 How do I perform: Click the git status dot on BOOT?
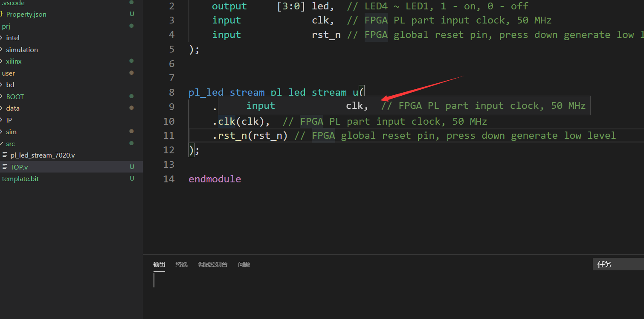click(131, 96)
